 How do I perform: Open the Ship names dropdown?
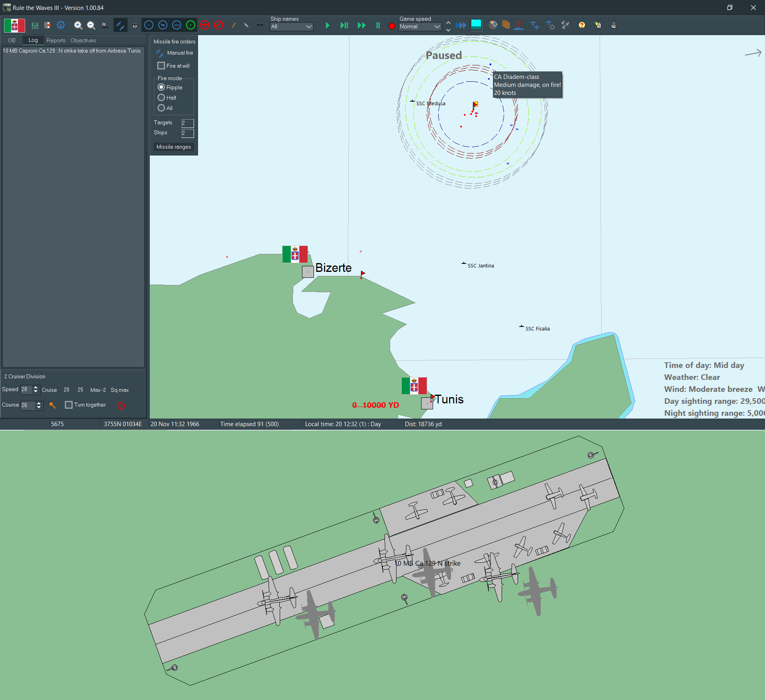point(292,27)
